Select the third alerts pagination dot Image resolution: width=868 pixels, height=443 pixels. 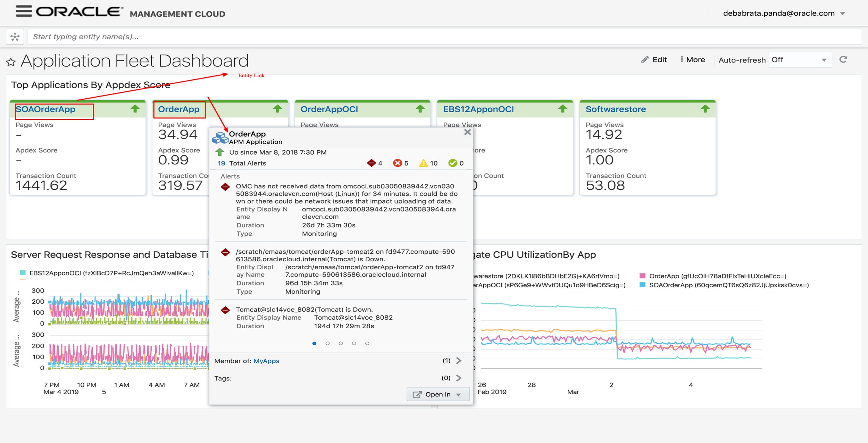[x=341, y=343]
